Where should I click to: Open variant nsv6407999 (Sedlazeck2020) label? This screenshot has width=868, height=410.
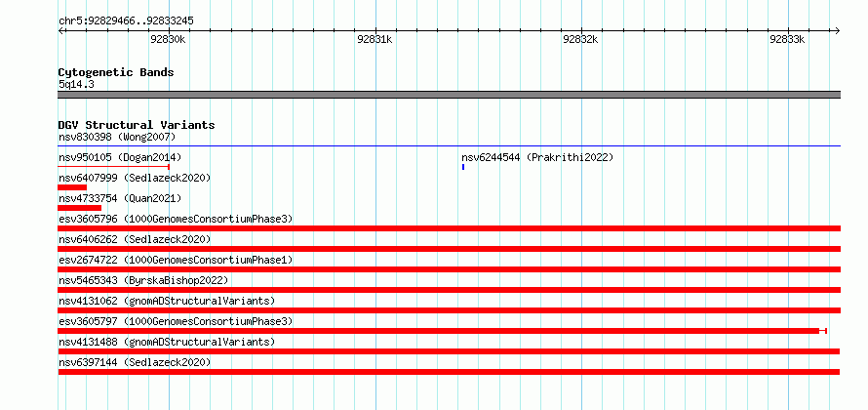[x=135, y=178]
